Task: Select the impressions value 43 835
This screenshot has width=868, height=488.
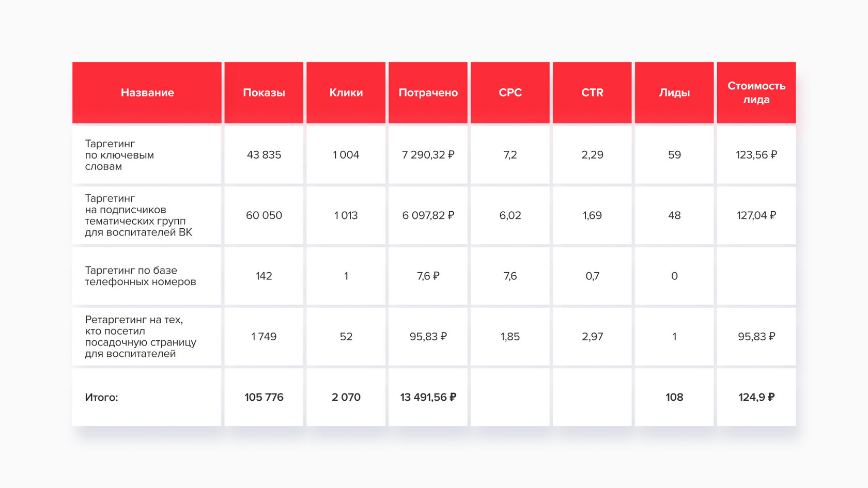Action: [264, 155]
